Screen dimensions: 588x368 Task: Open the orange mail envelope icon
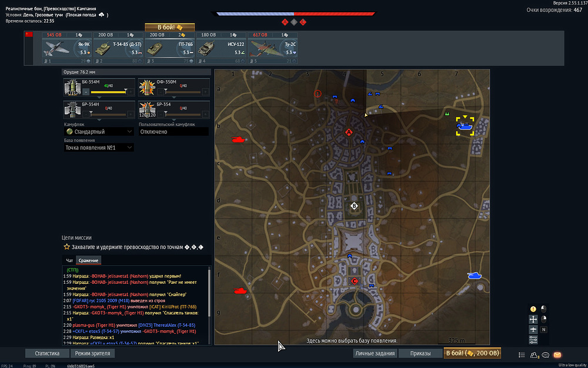(x=557, y=354)
